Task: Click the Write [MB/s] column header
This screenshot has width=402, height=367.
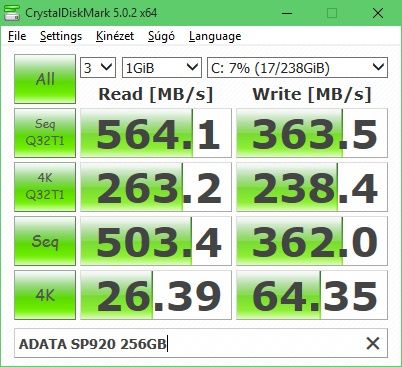Action: click(x=312, y=94)
